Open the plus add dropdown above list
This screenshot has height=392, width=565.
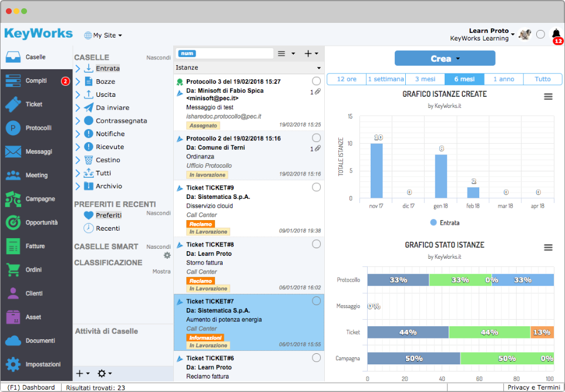point(311,53)
